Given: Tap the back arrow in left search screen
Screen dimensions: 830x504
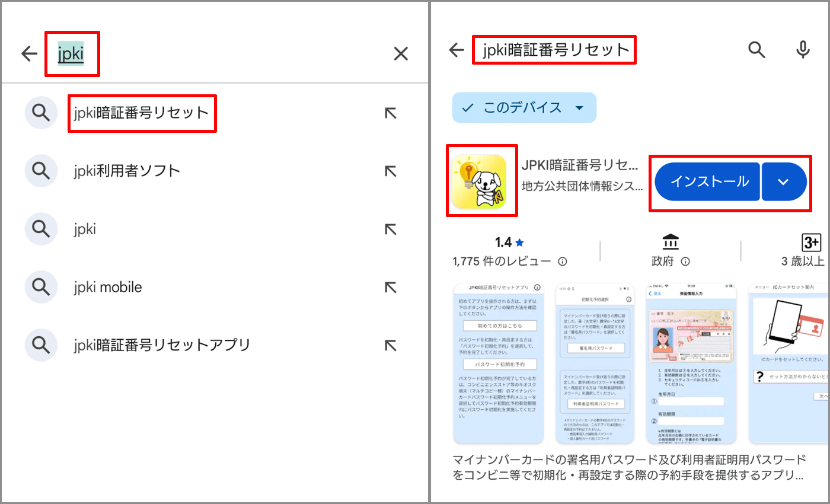Looking at the screenshot, I should coord(29,54).
